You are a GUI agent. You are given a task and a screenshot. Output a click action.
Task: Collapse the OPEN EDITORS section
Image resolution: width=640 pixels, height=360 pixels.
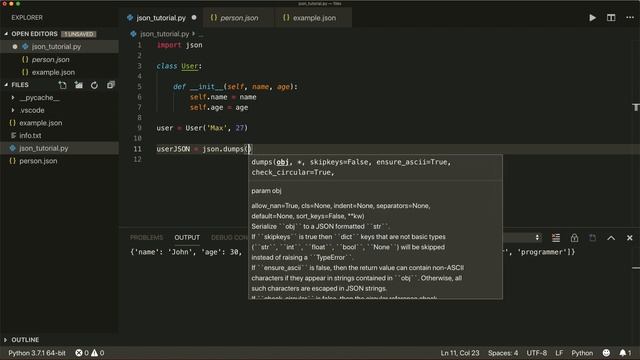click(34, 34)
